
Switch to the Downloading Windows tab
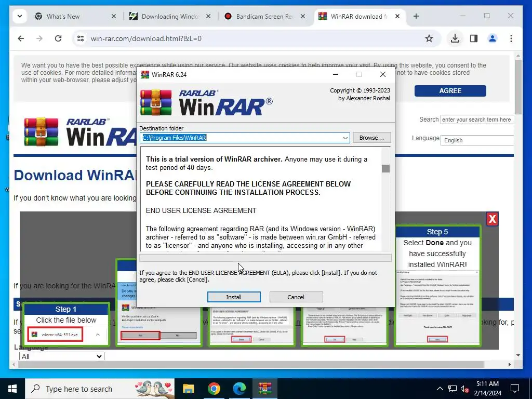(x=170, y=16)
